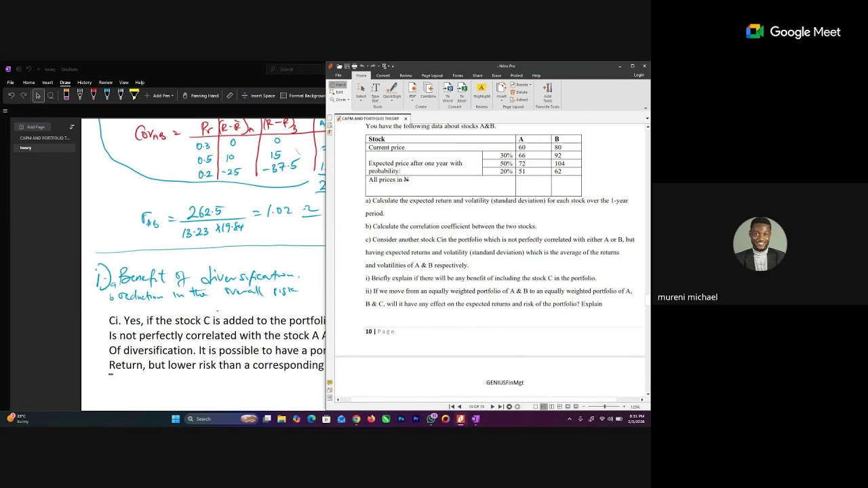
Task: Collapse the Nitro ribbon with the chevron
Action: tap(645, 108)
